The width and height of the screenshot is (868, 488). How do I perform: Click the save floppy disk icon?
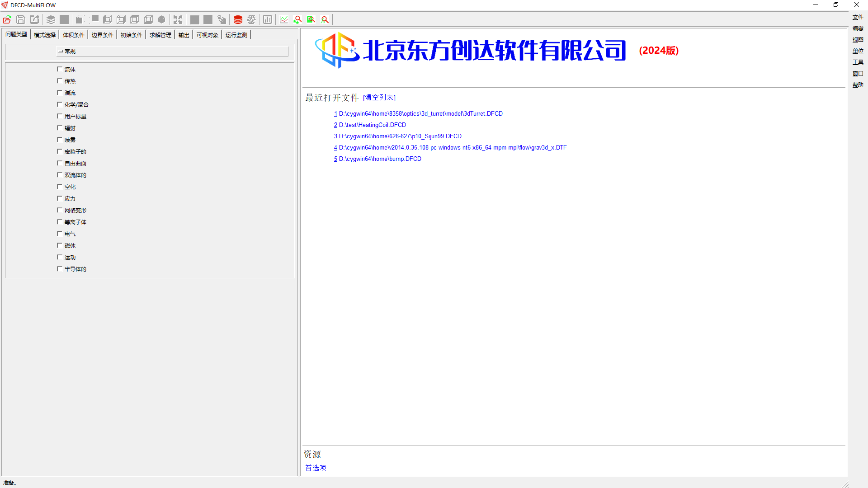[21, 19]
